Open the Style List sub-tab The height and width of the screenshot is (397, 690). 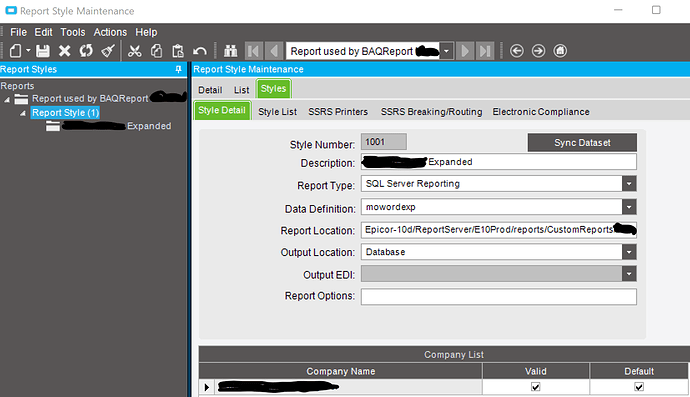coord(278,112)
